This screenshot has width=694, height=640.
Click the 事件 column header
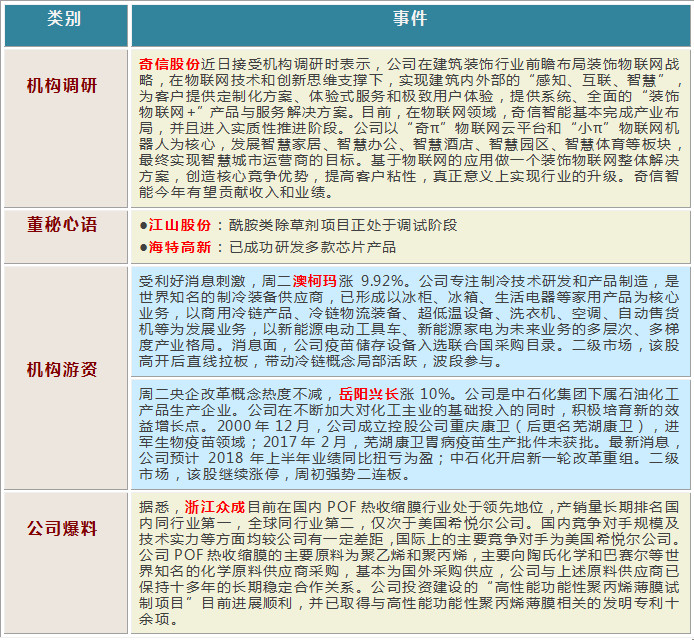(409, 21)
